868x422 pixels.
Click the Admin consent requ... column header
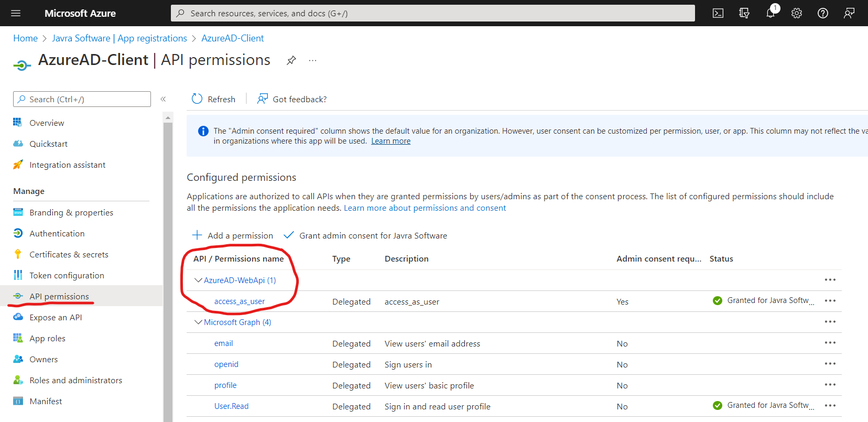(x=659, y=259)
